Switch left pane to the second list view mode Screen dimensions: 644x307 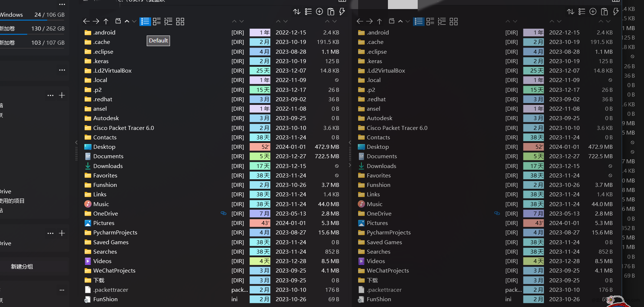[157, 21]
